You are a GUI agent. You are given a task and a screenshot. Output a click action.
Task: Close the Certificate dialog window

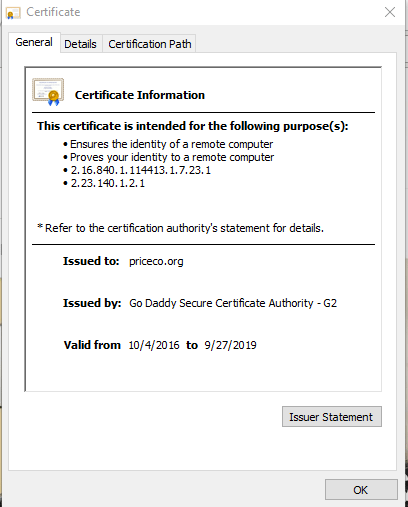(390, 12)
